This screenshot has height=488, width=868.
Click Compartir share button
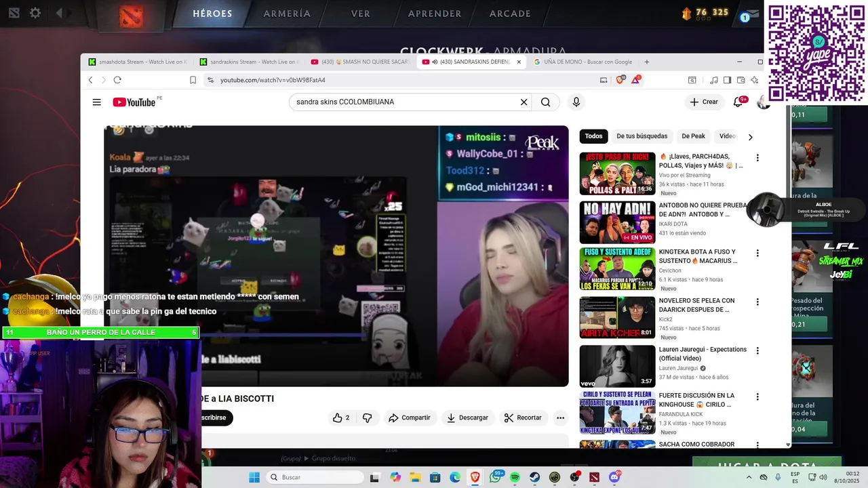tap(410, 418)
